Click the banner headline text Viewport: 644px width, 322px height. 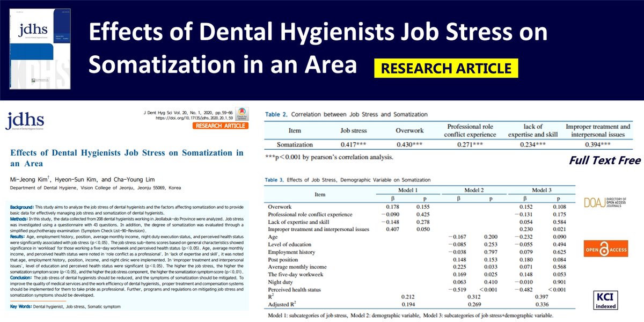318,49
